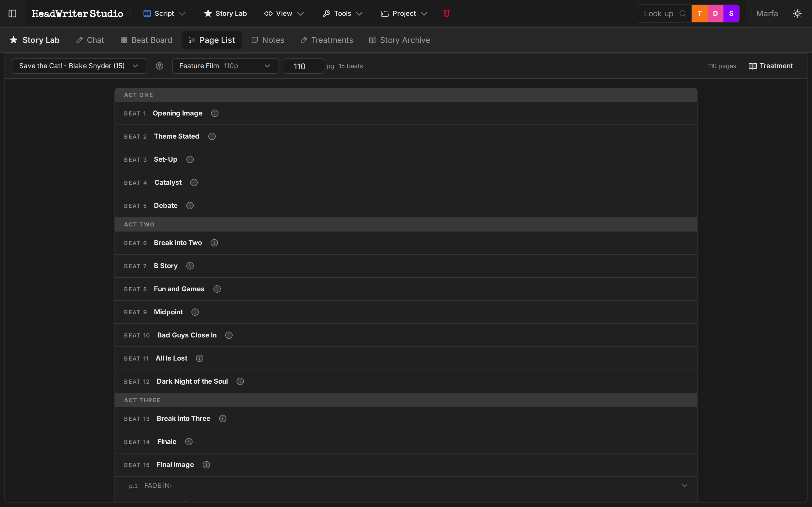This screenshot has height=507, width=812.
Task: Switch to the Page List tab
Action: click(212, 40)
